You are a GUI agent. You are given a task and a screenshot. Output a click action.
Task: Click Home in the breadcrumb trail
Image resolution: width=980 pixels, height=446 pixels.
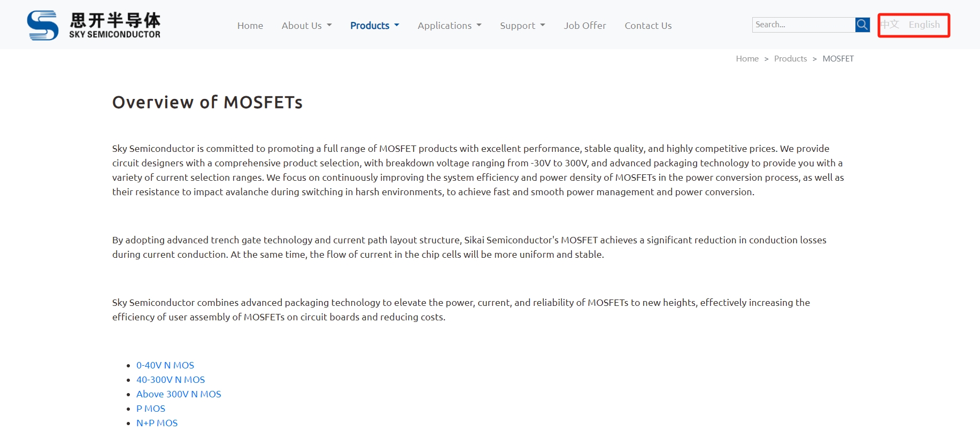[x=747, y=59]
